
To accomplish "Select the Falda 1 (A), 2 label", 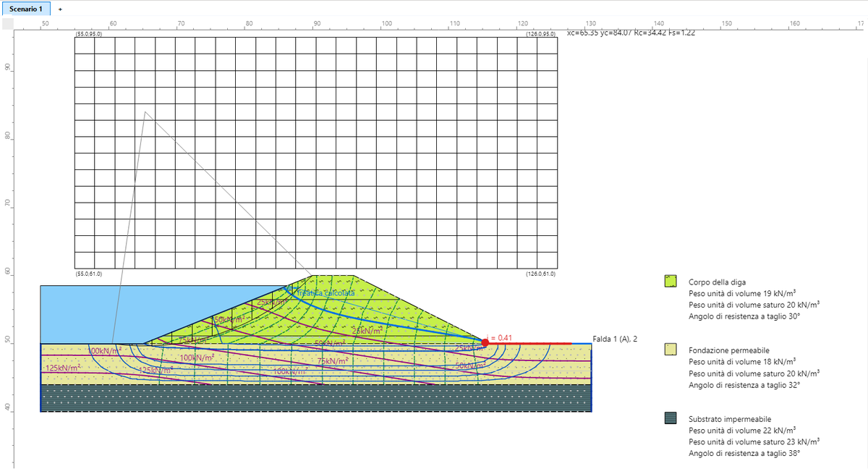I will (614, 339).
